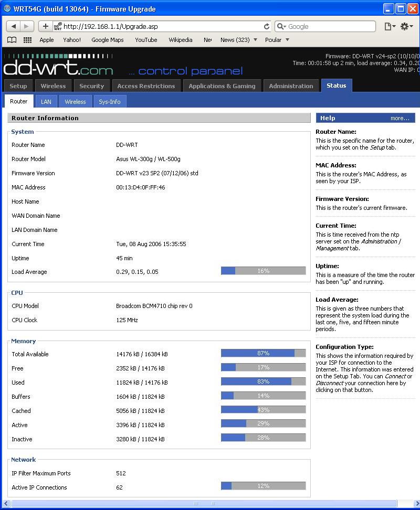
Task: Select the Status tab
Action: tap(337, 86)
